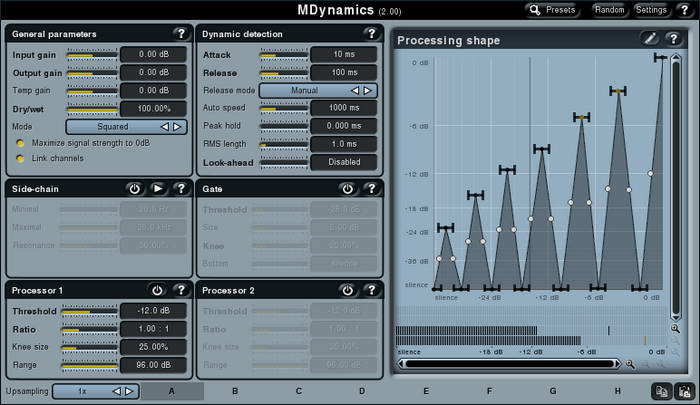Screen dimensions: 700x405
Task: Select preset slot C
Action: (x=299, y=391)
